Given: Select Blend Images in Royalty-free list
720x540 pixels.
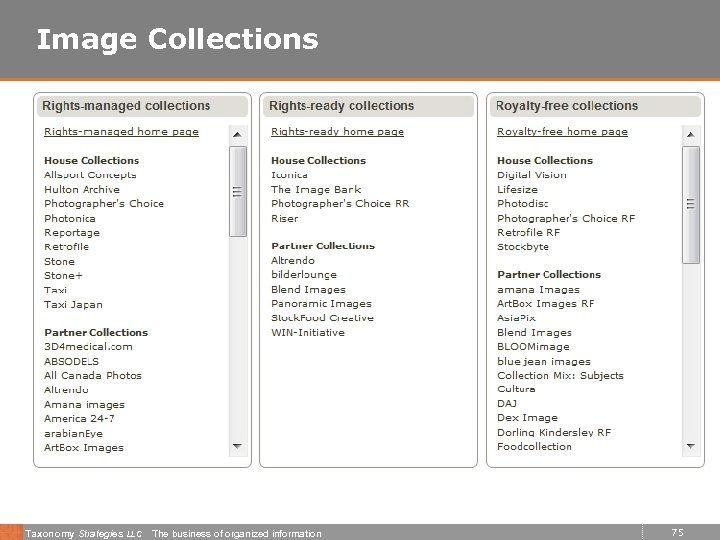Looking at the screenshot, I should tap(534, 332).
